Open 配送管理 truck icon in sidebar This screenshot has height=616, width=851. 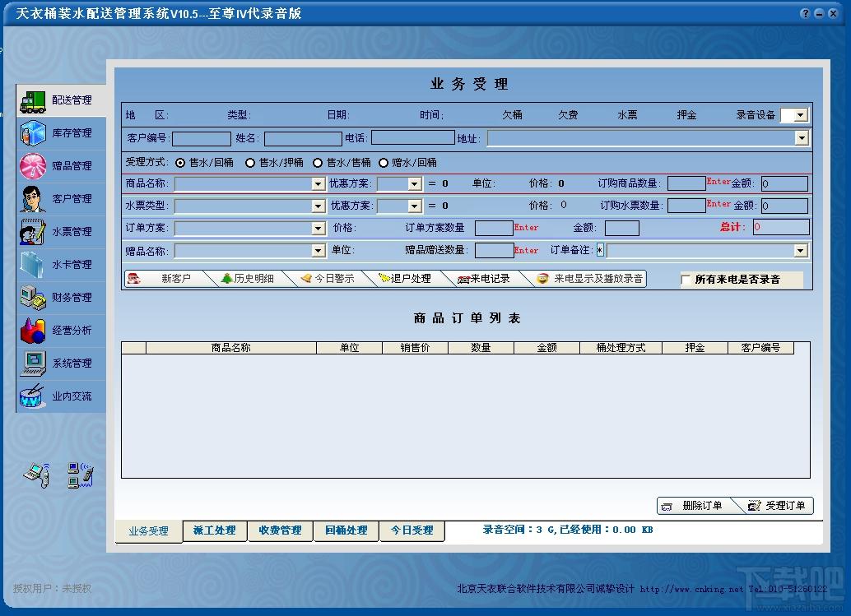(x=33, y=101)
